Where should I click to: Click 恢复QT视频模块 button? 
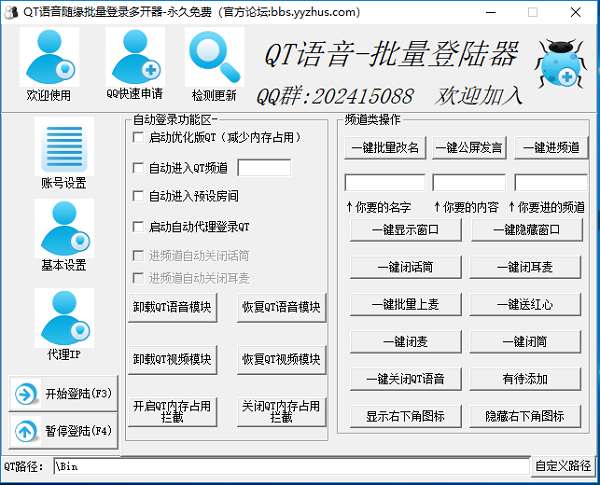click(281, 359)
